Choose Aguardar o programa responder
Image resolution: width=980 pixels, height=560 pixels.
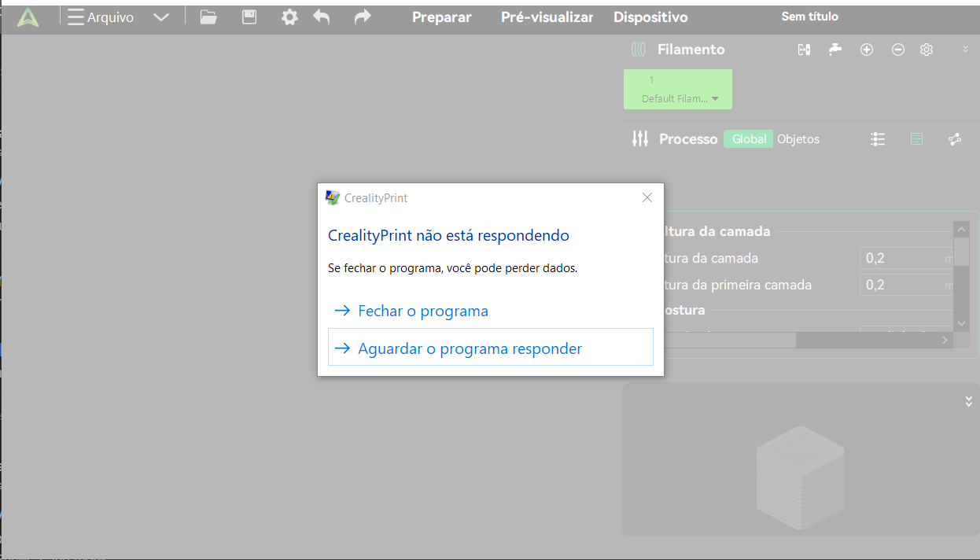[491, 348]
